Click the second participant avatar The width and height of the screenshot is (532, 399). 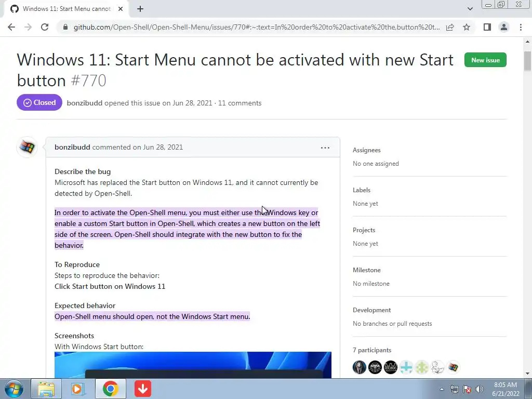(375, 367)
